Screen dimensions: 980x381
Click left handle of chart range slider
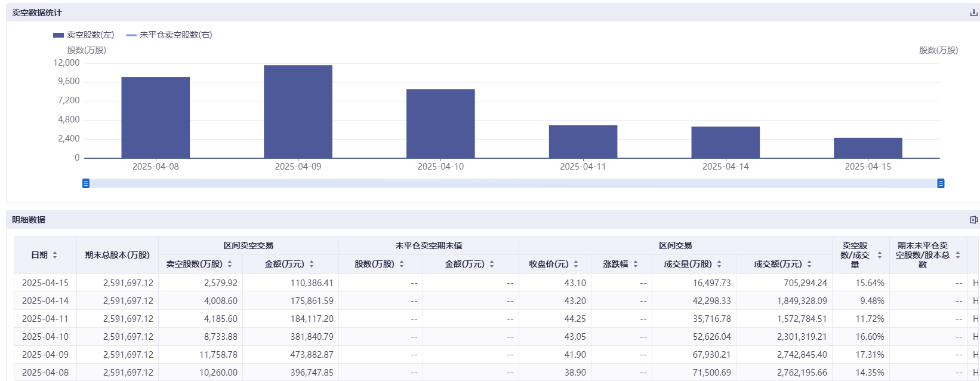[86, 183]
